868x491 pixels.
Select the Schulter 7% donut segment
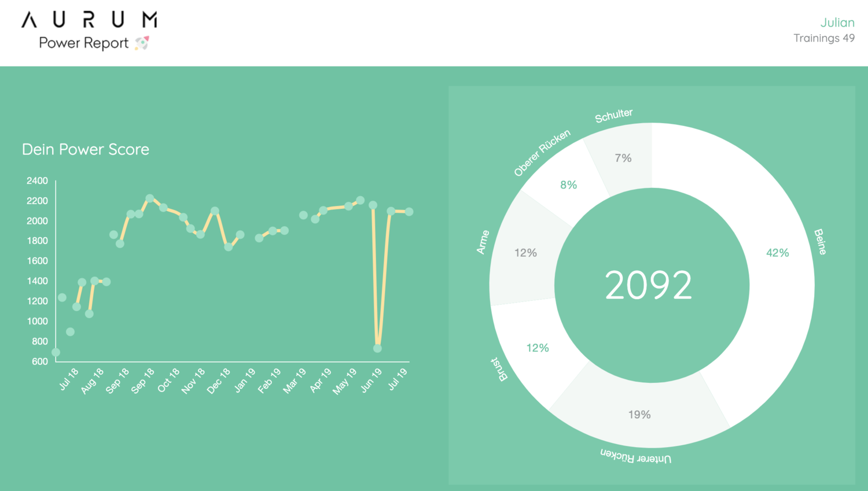pos(623,158)
